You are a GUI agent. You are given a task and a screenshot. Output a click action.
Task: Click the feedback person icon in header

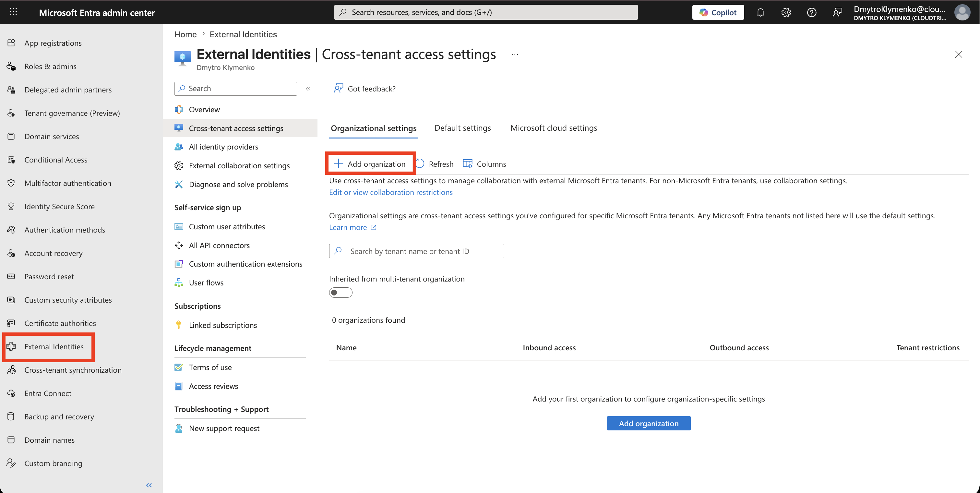coord(837,12)
